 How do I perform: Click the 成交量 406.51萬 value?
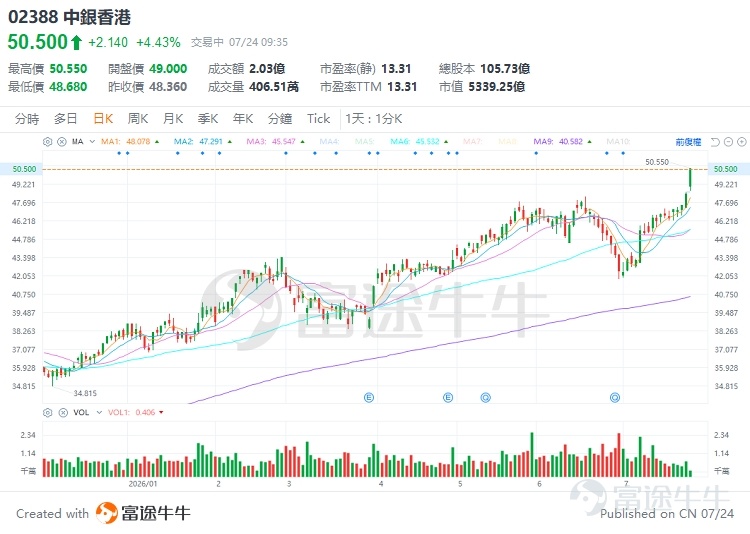click(x=274, y=87)
